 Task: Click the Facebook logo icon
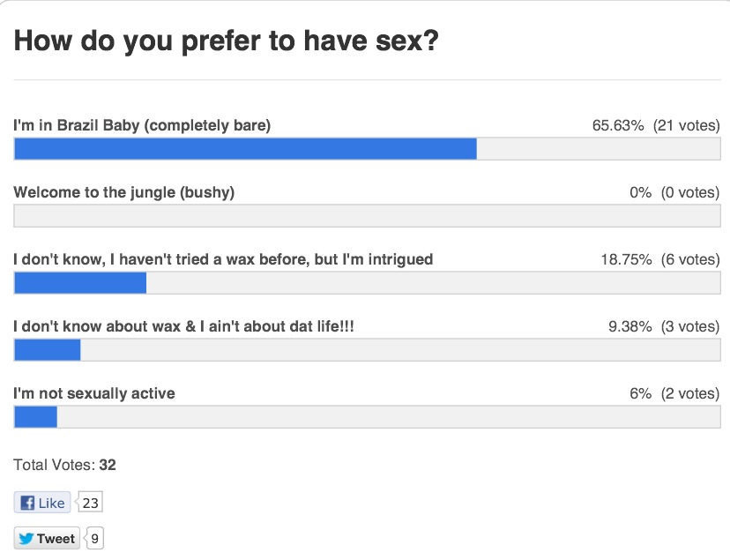coord(27,503)
